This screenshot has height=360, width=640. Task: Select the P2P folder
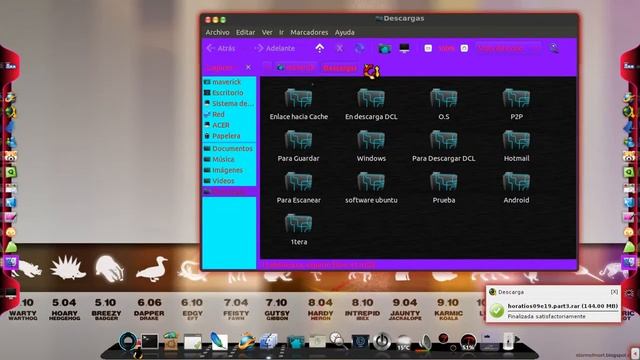pos(516,104)
